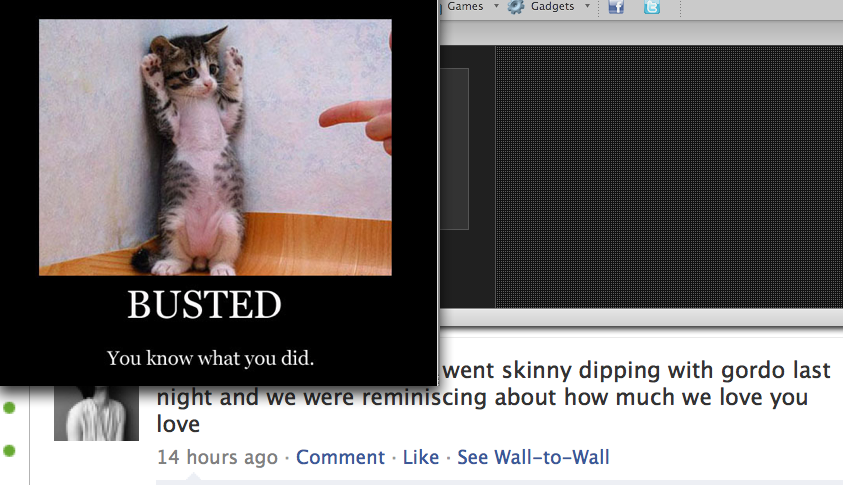The width and height of the screenshot is (843, 485).
Task: Open the poster's profile picture thumbnail
Action: click(96, 413)
